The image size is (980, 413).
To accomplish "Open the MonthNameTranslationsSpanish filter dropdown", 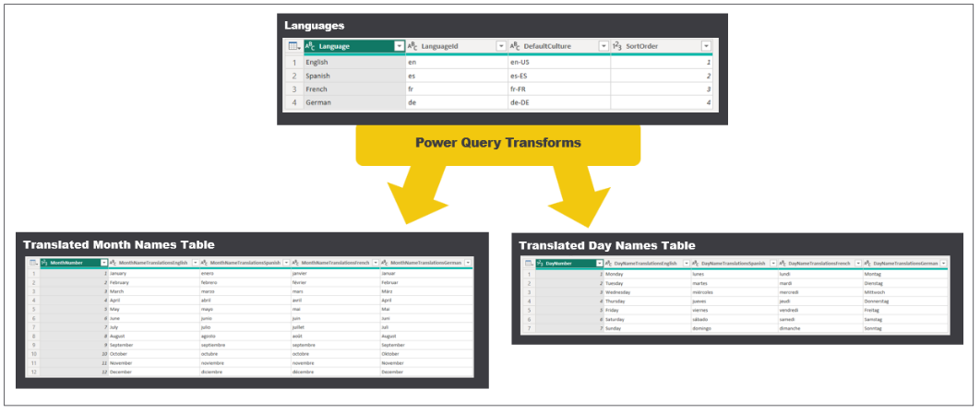I will point(286,263).
